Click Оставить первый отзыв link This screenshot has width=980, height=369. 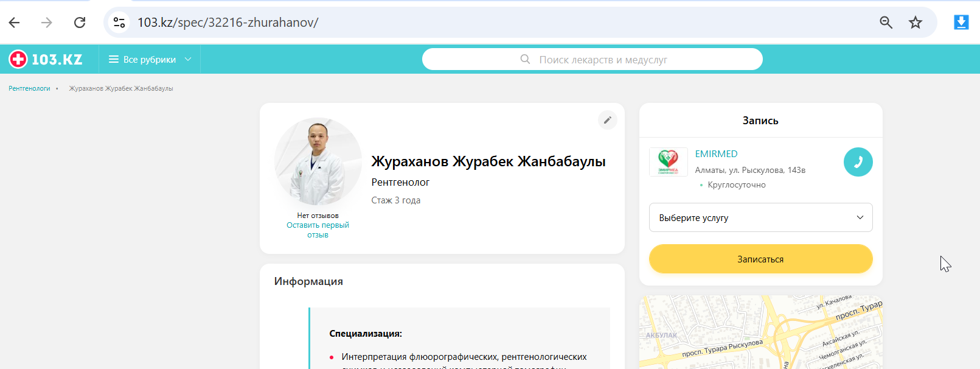(318, 230)
